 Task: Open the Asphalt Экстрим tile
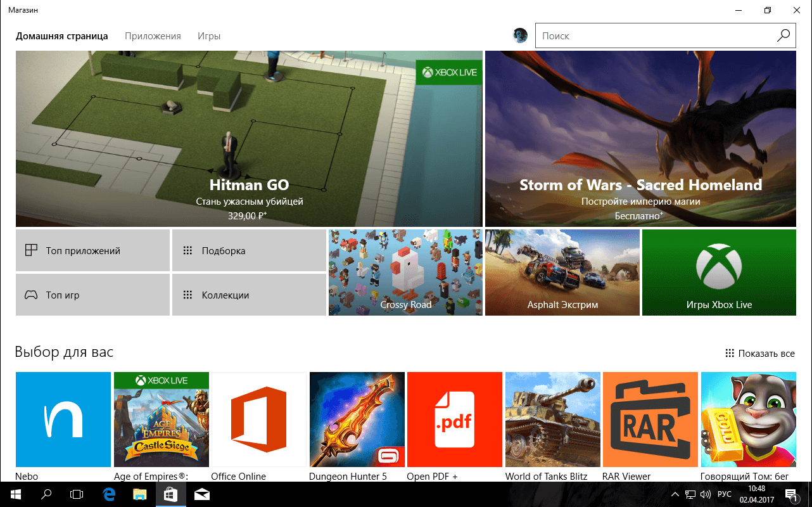tap(562, 273)
